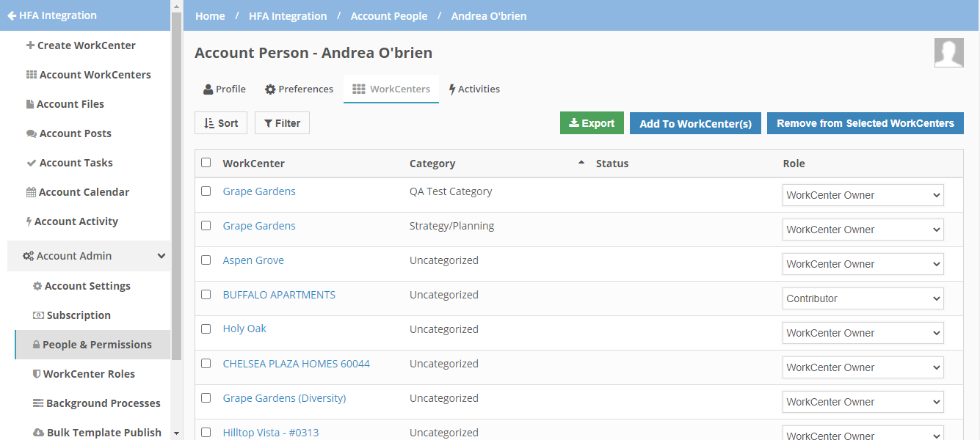This screenshot has height=440, width=980.
Task: Open the Contributor role dropdown
Action: tap(863, 298)
